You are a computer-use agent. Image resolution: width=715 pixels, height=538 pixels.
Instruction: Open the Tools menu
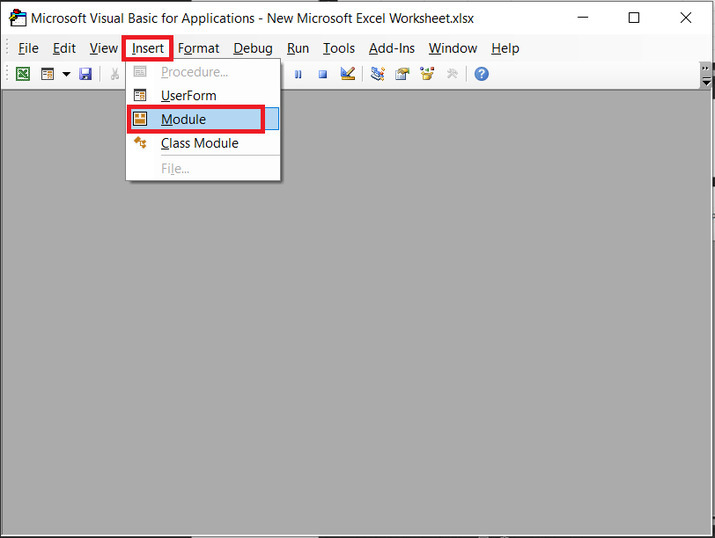[x=339, y=48]
